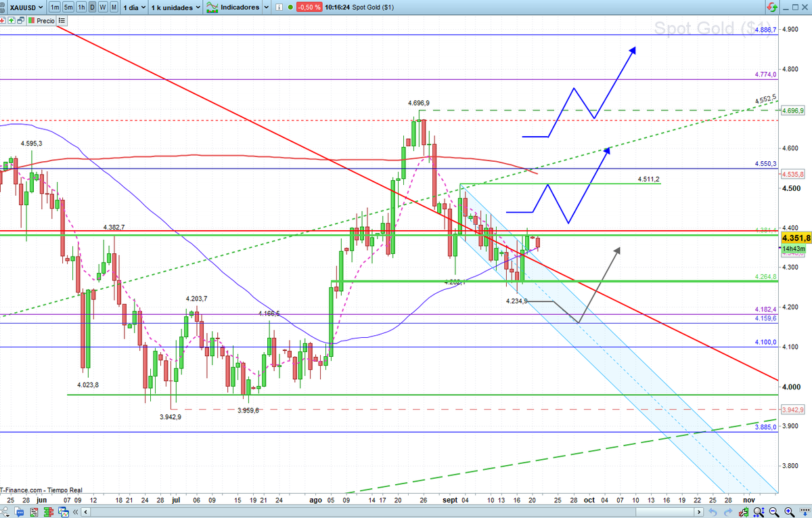The height and width of the screenshot is (518, 812).
Task: Click the 3.800 price scale value
Action: click(x=789, y=466)
